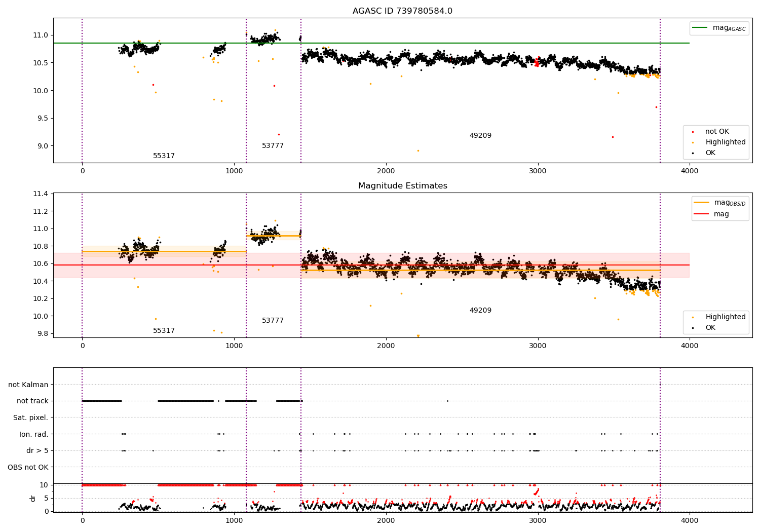Click the 'Ion. rad.' row label
Image resolution: width=760 pixels, height=532 pixels.
pyautogui.click(x=34, y=434)
